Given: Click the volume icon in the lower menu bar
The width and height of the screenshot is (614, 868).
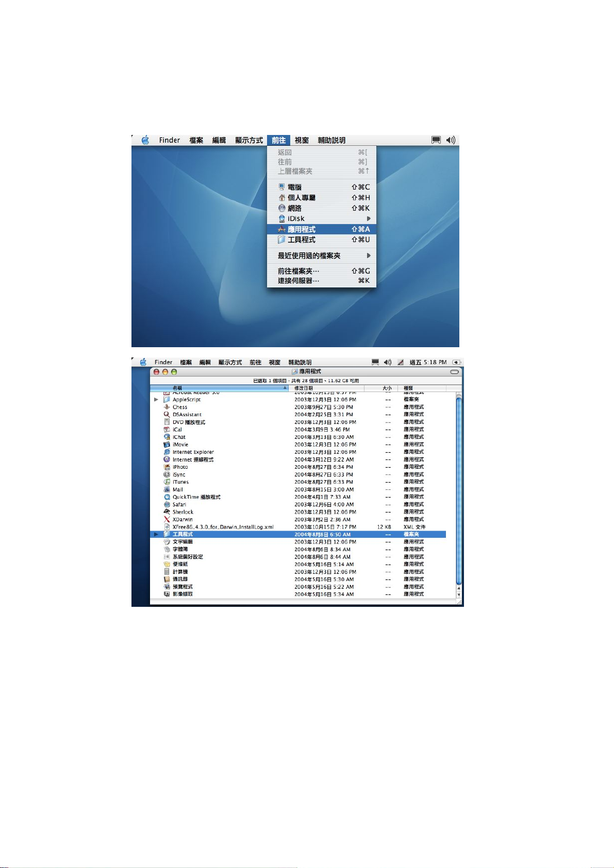Looking at the screenshot, I should click(x=388, y=362).
